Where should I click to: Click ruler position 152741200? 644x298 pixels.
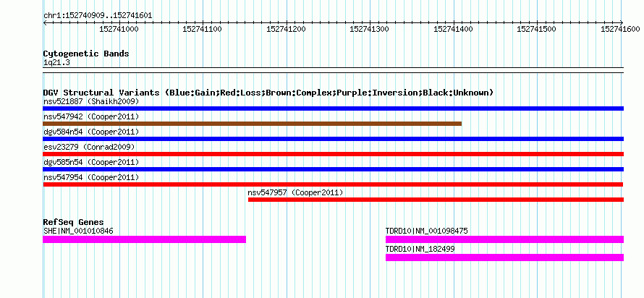(287, 29)
